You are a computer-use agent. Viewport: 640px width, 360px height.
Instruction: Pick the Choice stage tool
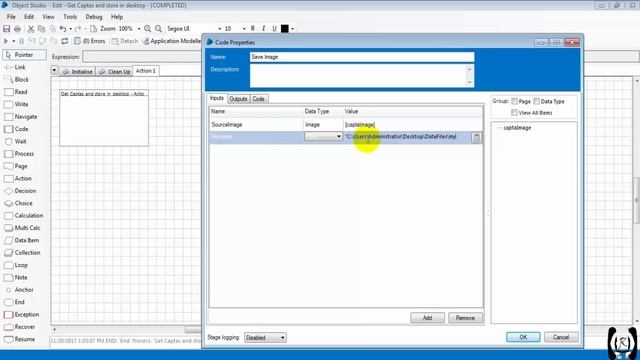tap(18, 203)
